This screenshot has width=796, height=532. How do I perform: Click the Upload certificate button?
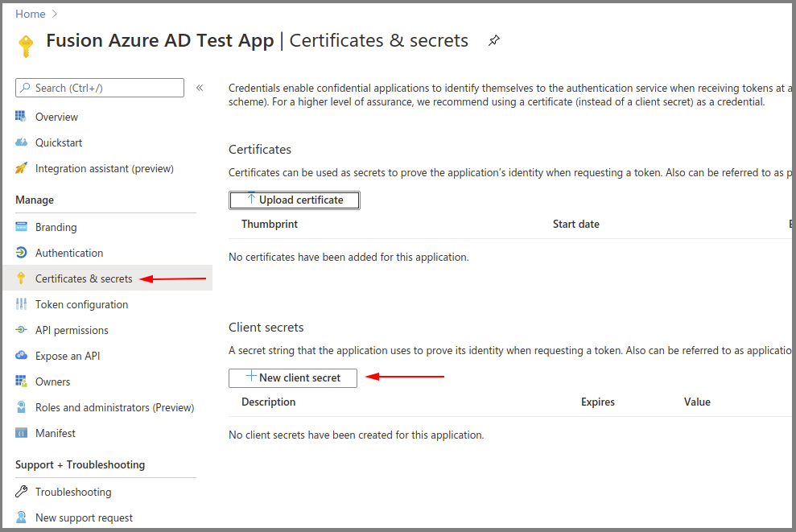click(295, 200)
